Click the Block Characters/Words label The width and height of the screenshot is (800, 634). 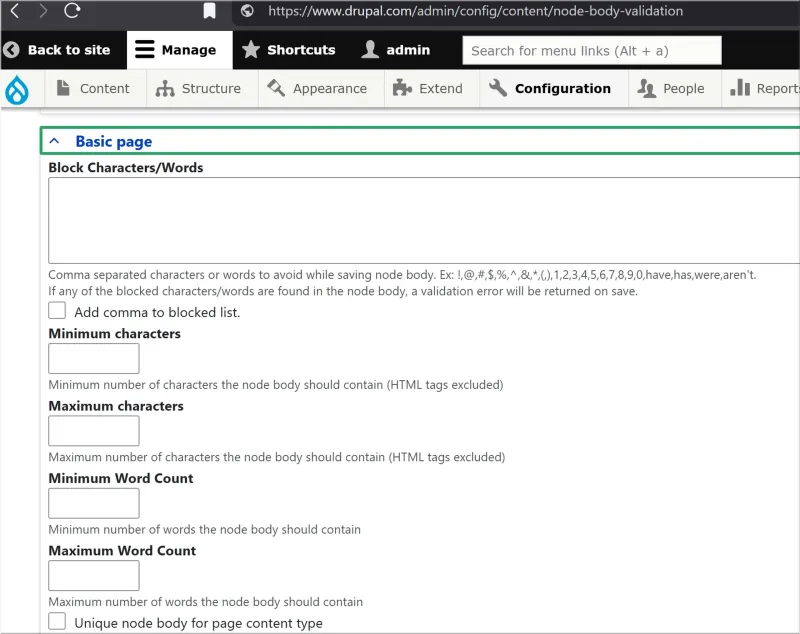coord(126,168)
